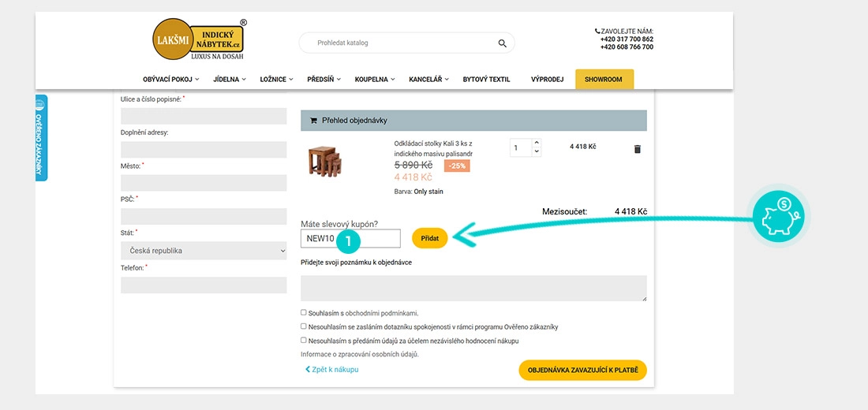
Task: Click the Přidat coupon button
Action: [430, 238]
